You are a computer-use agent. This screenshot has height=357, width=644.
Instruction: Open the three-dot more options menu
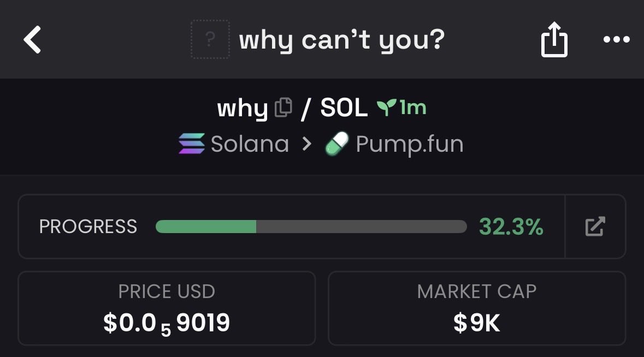[617, 40]
